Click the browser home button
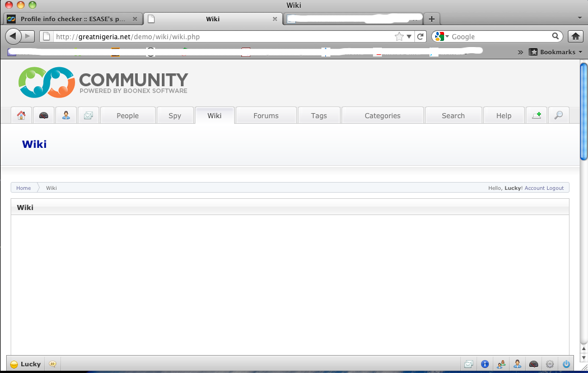The image size is (588, 373). 576,36
